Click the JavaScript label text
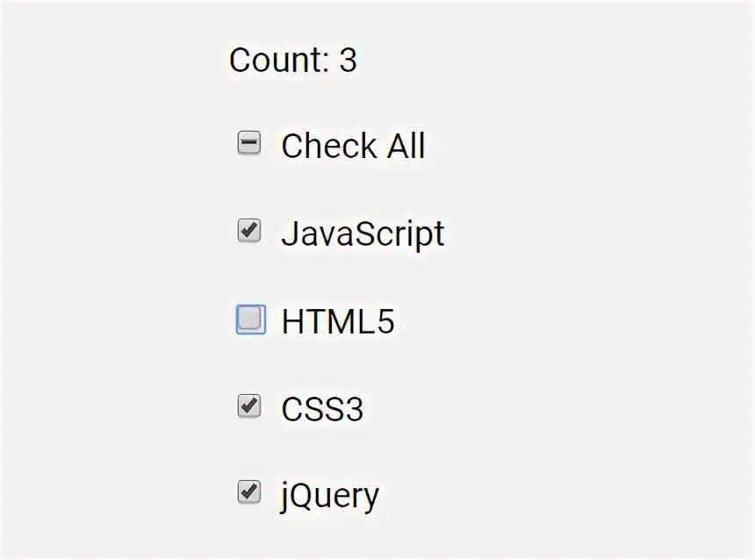This screenshot has height=560, width=755. click(x=363, y=235)
